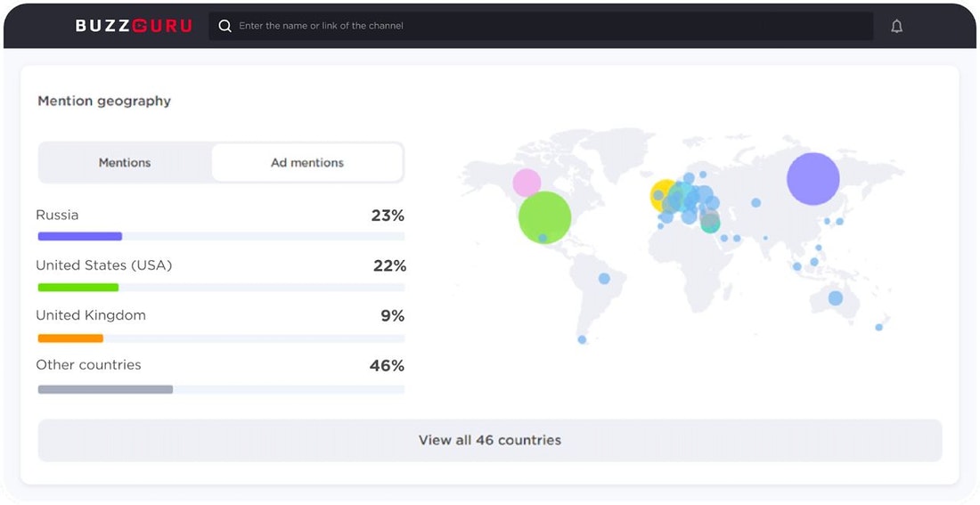Click the Other countries label
The width and height of the screenshot is (980, 505).
88,365
